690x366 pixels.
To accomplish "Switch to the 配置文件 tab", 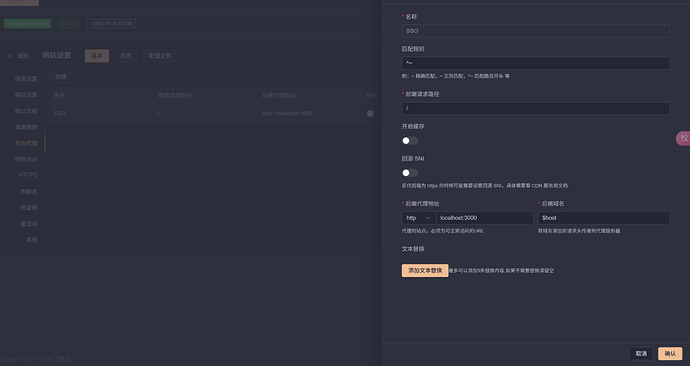I will click(160, 55).
